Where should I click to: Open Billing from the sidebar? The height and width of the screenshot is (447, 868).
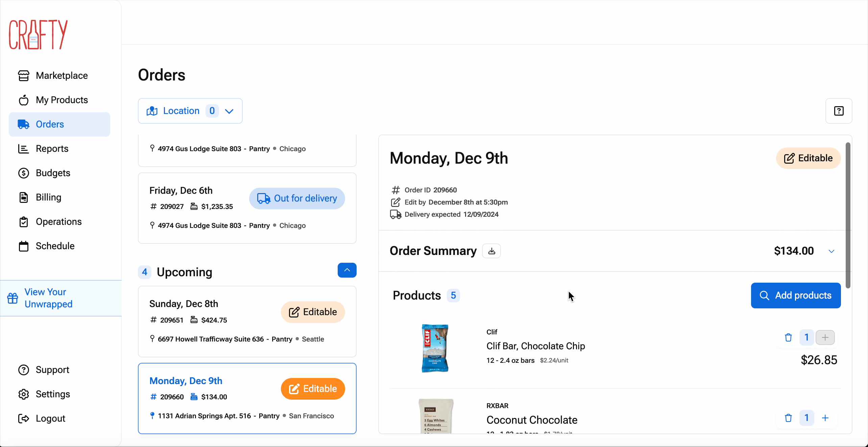click(48, 197)
